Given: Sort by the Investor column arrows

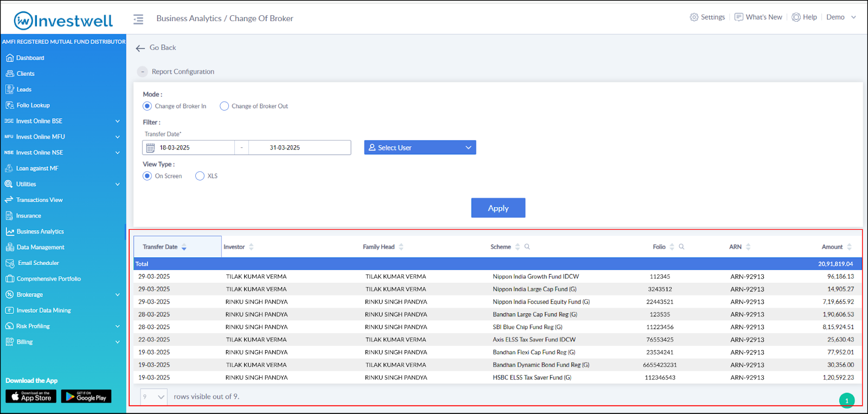Looking at the screenshot, I should (x=251, y=247).
